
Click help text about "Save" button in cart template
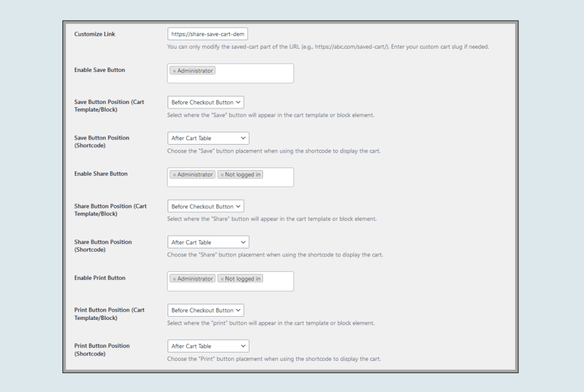271,116
